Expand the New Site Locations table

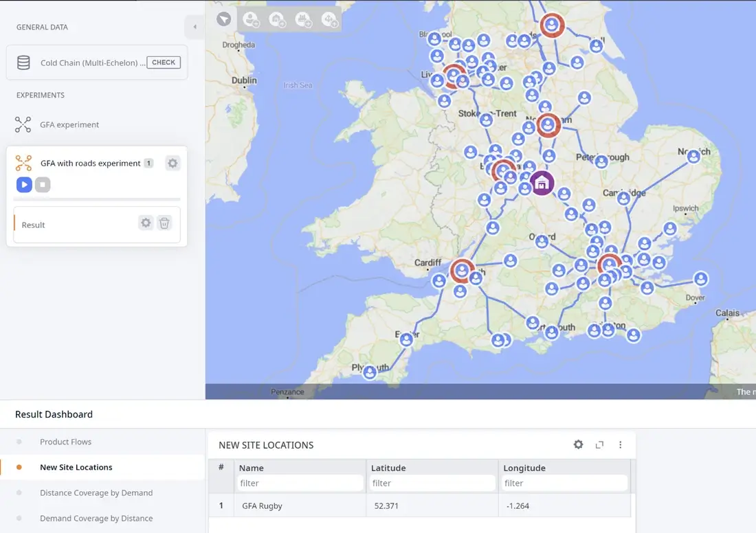pyautogui.click(x=599, y=445)
